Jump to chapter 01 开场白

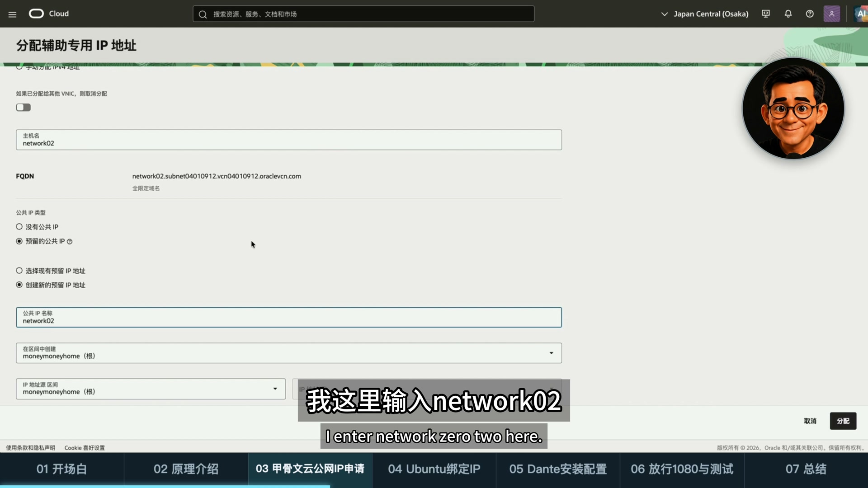coord(62,469)
